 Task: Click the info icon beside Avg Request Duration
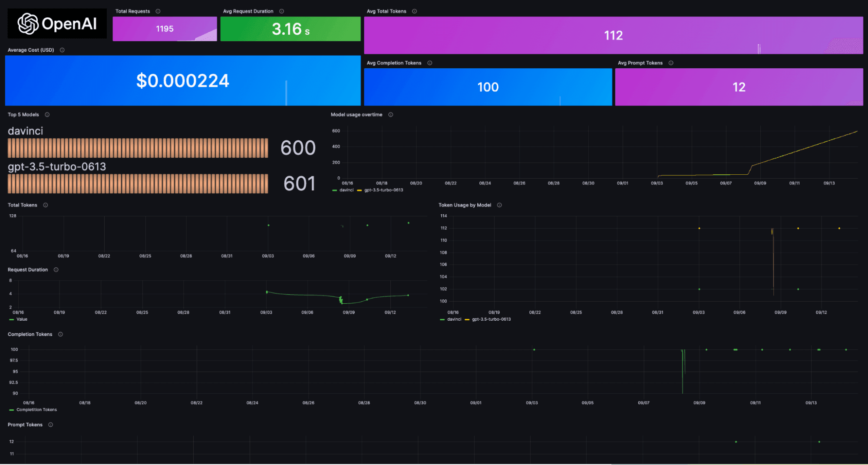(282, 11)
